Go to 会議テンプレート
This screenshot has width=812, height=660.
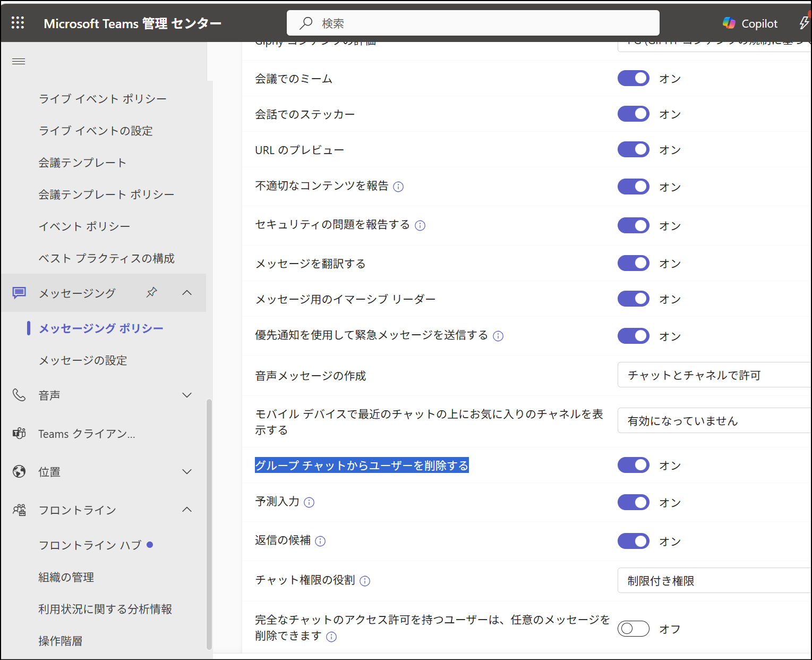pos(82,163)
